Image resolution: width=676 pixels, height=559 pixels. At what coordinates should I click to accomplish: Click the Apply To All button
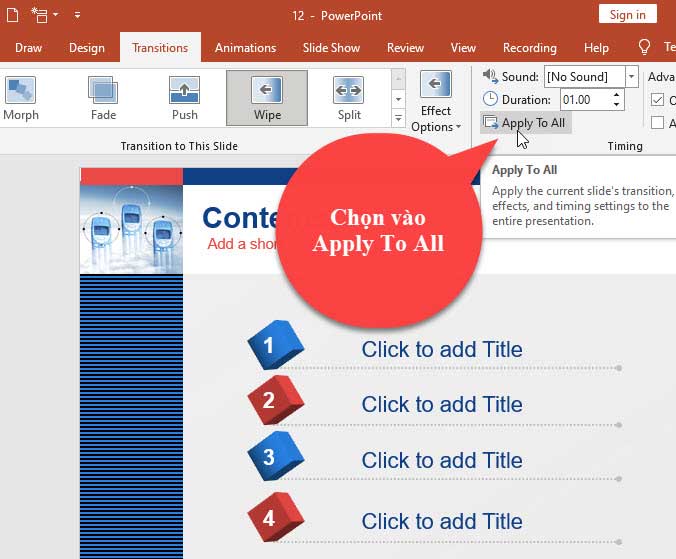pos(525,123)
